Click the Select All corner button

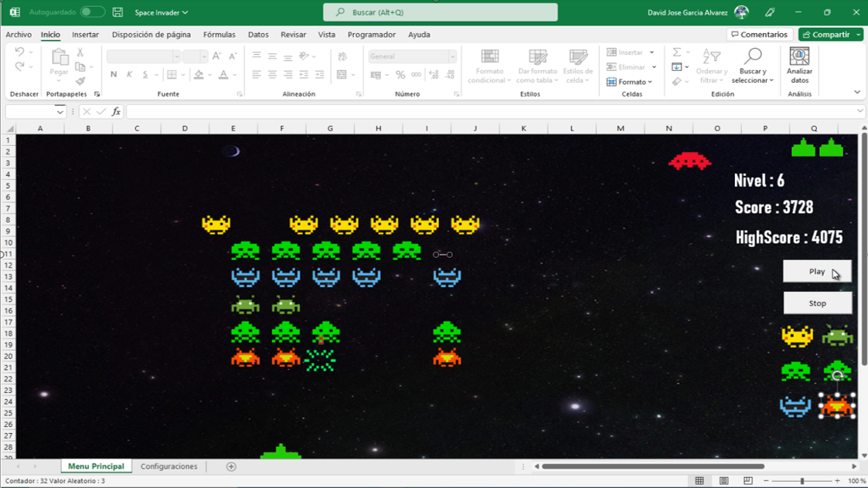tap(10, 128)
